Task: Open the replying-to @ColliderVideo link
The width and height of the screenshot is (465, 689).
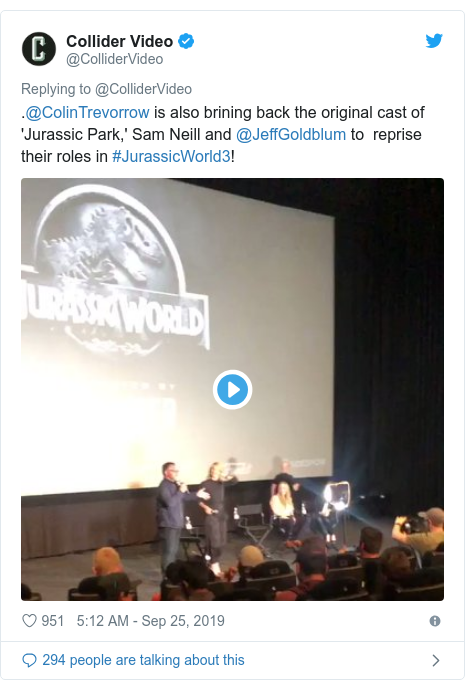Action: tap(143, 89)
